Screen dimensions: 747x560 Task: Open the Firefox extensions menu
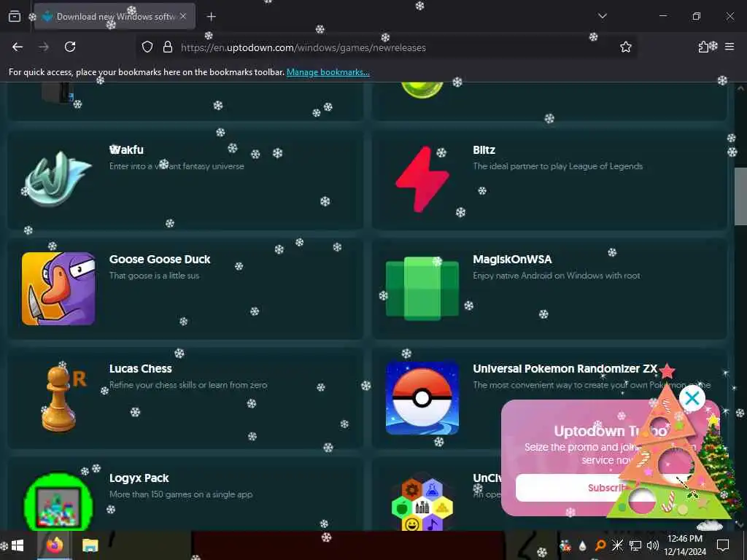[704, 47]
